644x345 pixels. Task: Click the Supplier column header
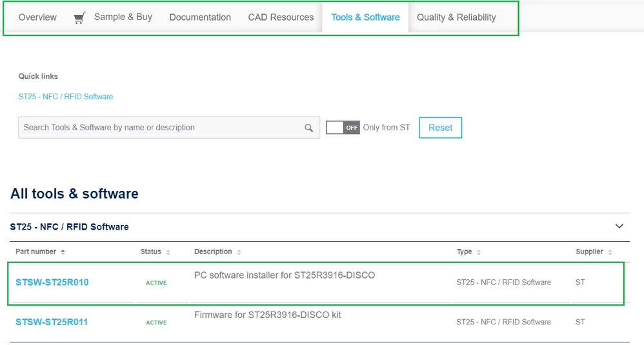[x=589, y=251]
